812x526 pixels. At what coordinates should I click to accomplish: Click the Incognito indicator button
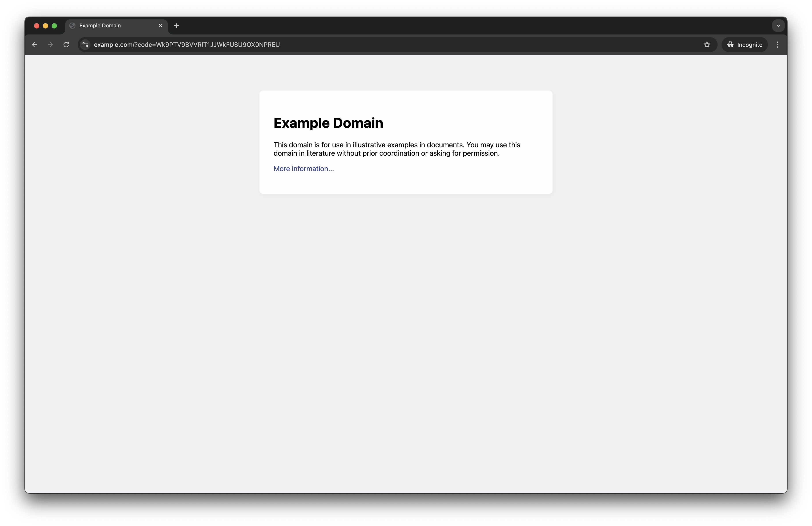click(744, 45)
